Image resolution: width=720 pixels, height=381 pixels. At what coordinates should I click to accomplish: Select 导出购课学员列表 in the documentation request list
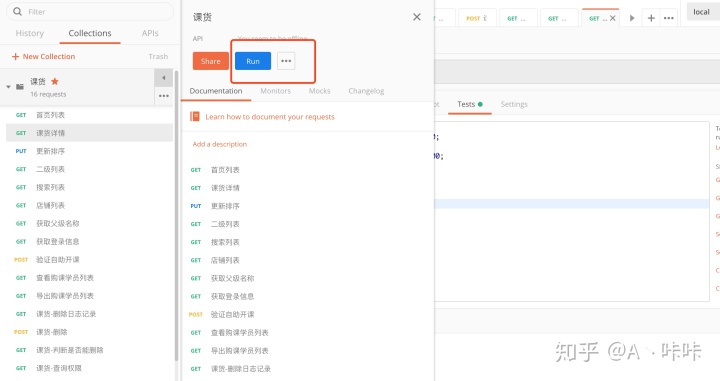240,351
